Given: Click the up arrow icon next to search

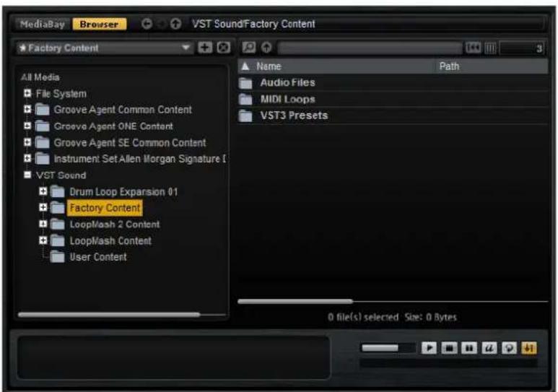Looking at the screenshot, I should click(266, 47).
